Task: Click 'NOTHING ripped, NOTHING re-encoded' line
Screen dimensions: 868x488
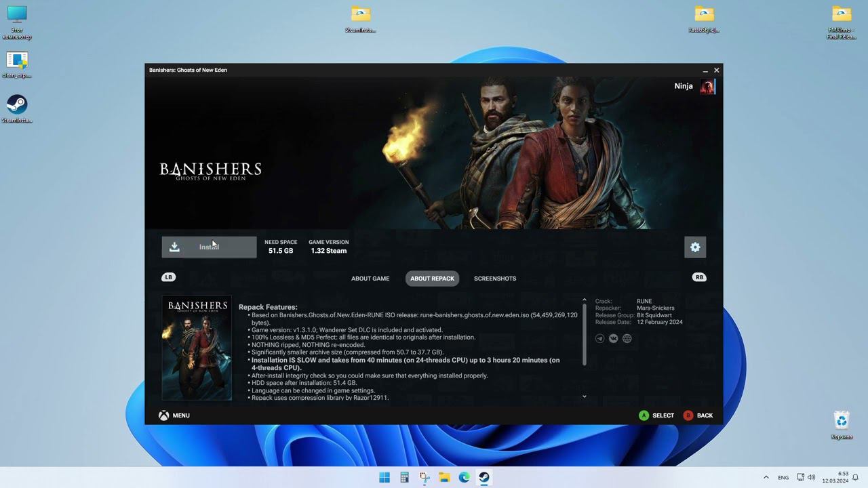Action: coord(308,345)
